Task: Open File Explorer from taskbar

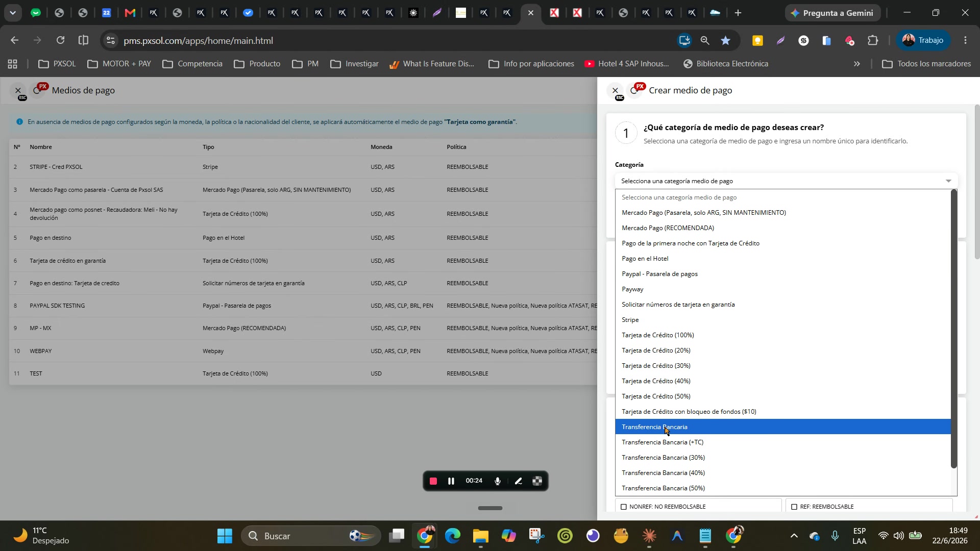Action: (480, 536)
